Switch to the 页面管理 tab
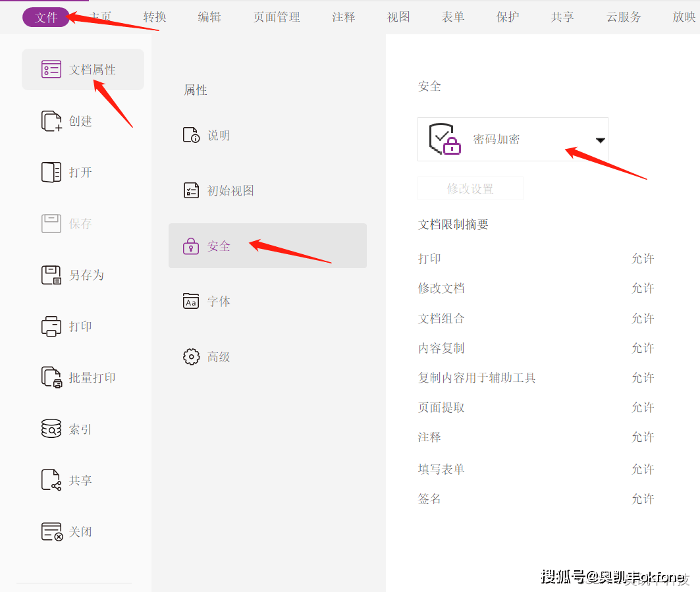This screenshot has height=592, width=700. [x=277, y=17]
